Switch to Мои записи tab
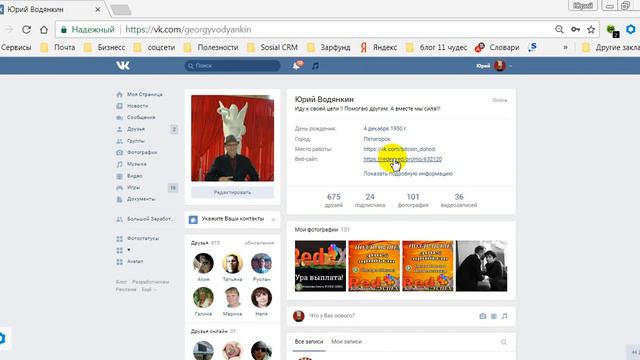This screenshot has width=640, height=360. pos(347,342)
